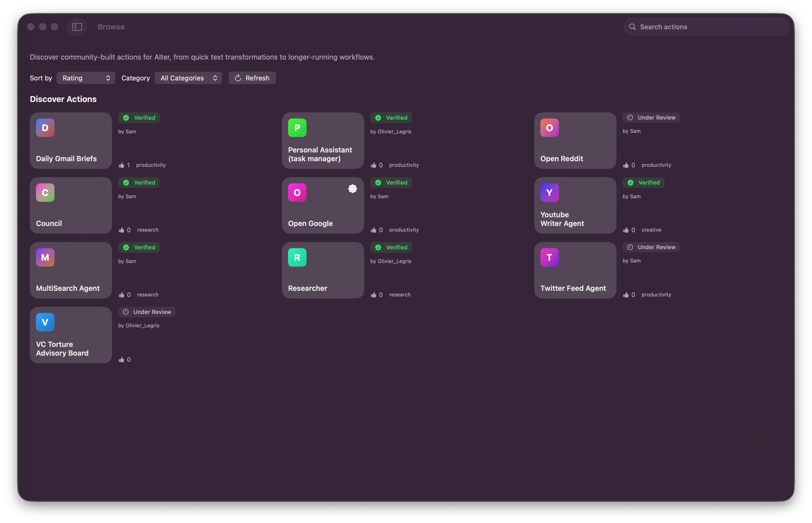Click Verified badge of MultiSearch Agent
Image resolution: width=812 pixels, height=523 pixels.
139,247
